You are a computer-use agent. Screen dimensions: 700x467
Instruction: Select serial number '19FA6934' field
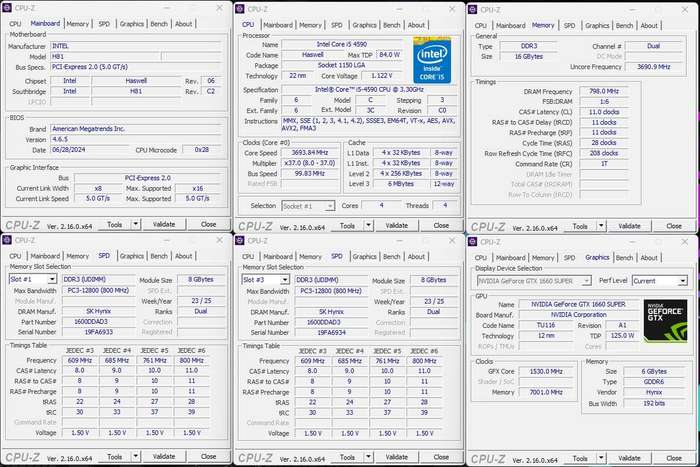point(332,333)
